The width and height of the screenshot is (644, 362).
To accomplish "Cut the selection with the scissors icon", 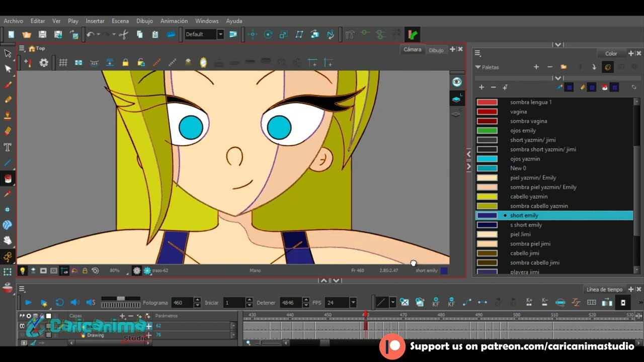I will tap(124, 34).
